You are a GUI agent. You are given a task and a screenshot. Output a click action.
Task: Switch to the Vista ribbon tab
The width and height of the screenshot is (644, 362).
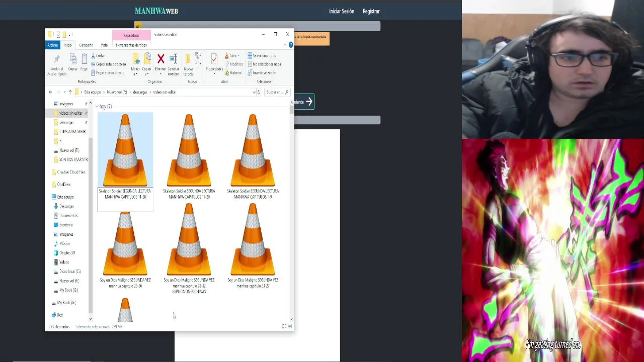pyautogui.click(x=104, y=45)
